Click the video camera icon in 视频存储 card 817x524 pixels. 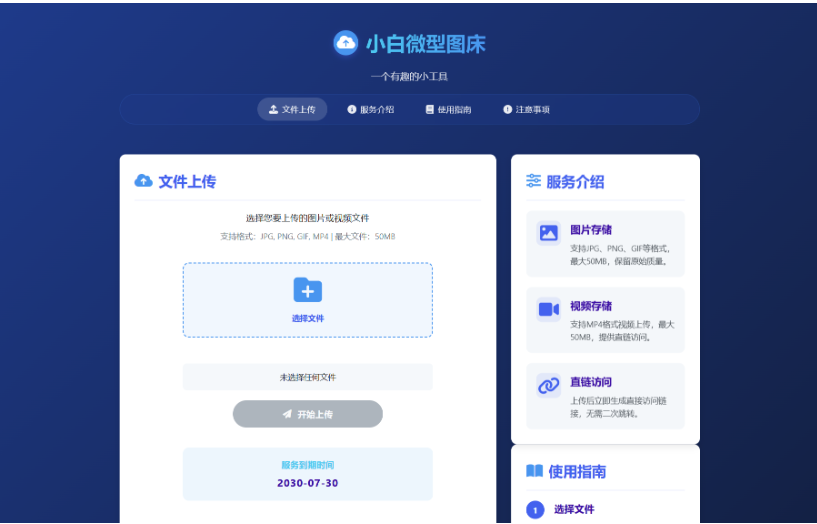point(549,309)
